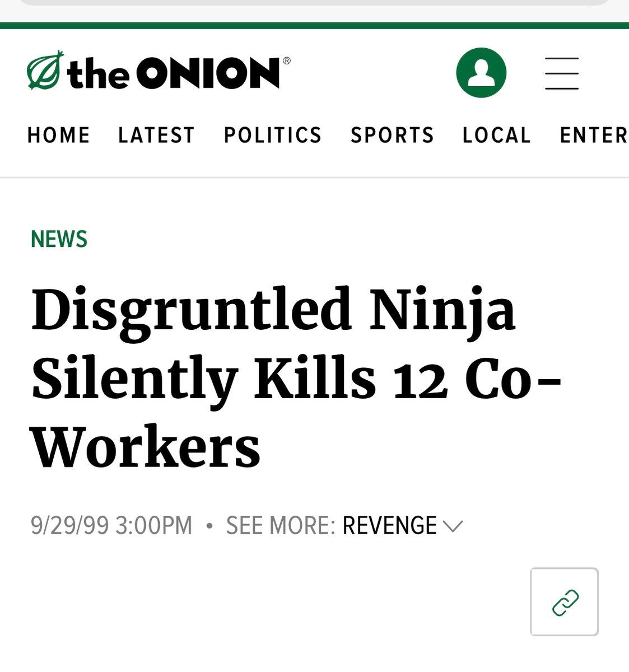
Task: Select the LOCAL section
Action: pos(496,136)
